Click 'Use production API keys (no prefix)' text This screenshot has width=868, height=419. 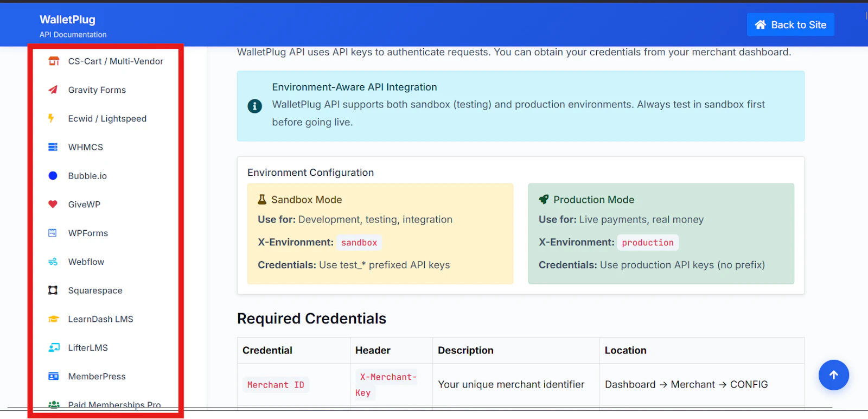pos(682,265)
